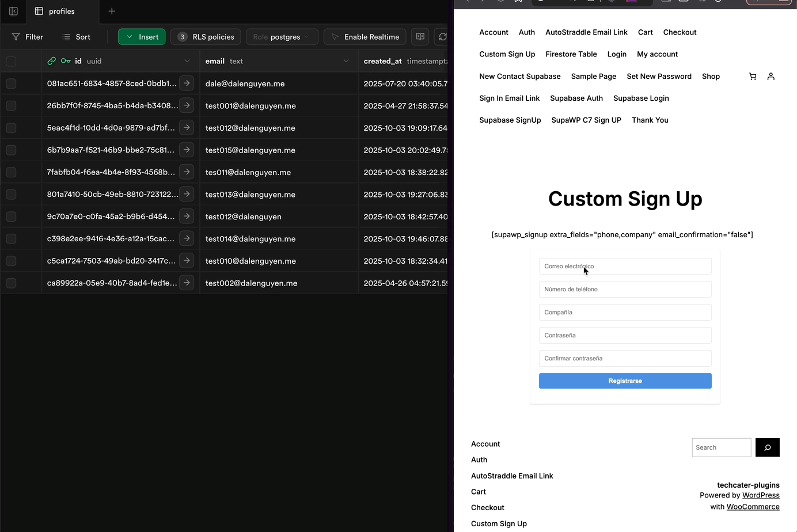Open the API docs panel icon next to refresh
The image size is (797, 532).
420,36
